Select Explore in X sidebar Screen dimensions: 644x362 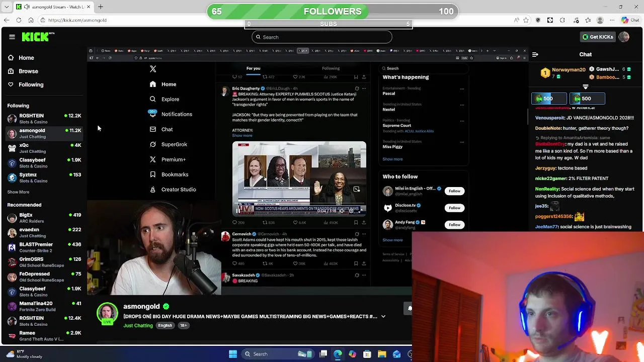[x=165, y=99]
